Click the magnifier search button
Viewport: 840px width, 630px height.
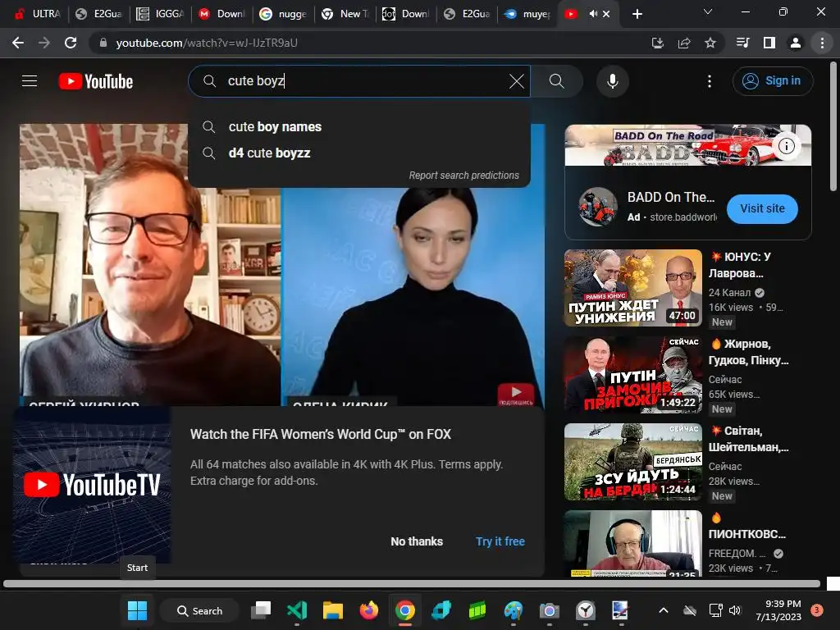(557, 81)
